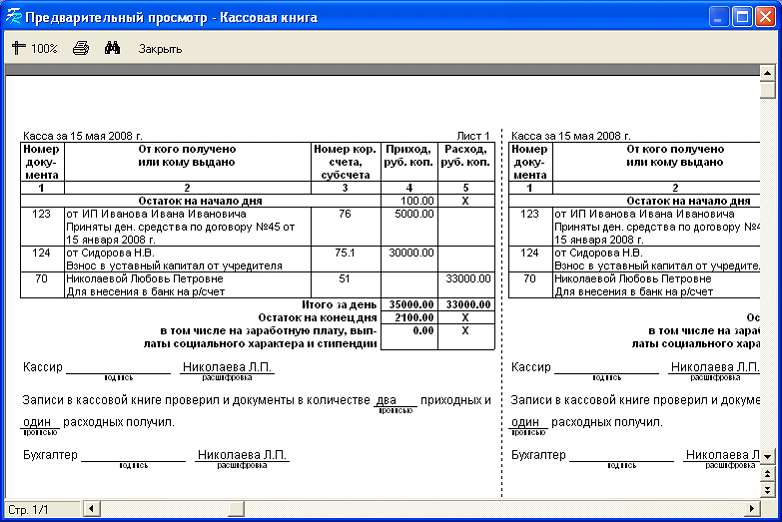Click the Закрыть button in toolbar
The image size is (782, 522).
click(160, 49)
